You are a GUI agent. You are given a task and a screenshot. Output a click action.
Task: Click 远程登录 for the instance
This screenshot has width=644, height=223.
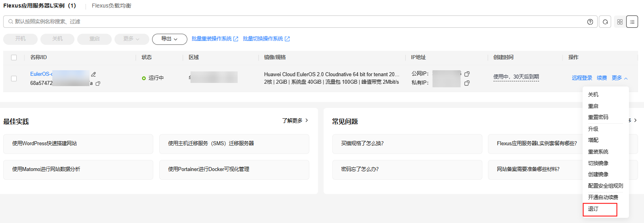[x=582, y=78]
